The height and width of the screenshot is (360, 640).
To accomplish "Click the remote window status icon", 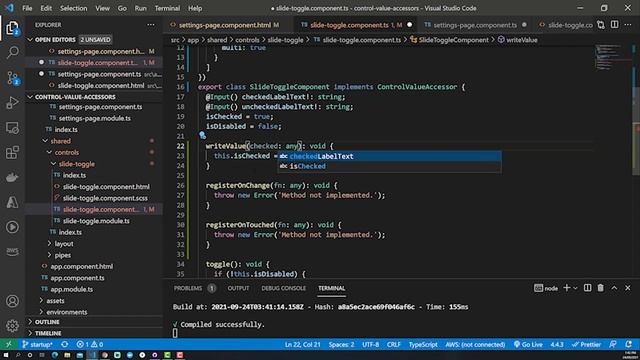I will click(x=8, y=344).
